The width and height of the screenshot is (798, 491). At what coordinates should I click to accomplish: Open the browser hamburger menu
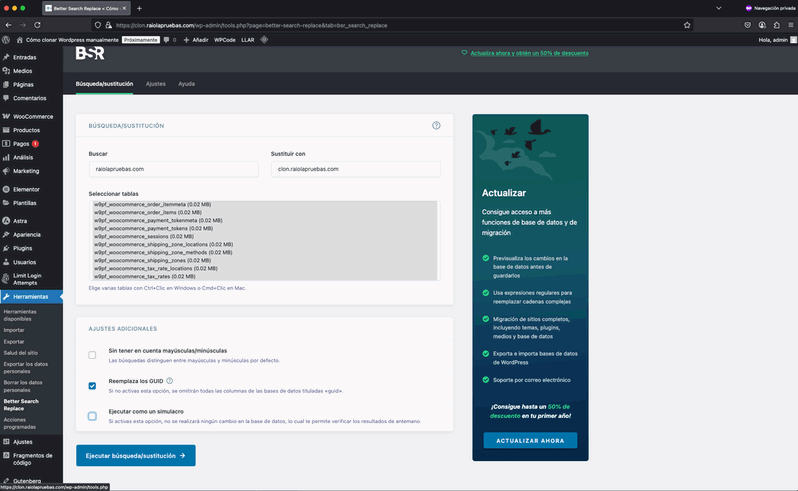click(x=790, y=25)
